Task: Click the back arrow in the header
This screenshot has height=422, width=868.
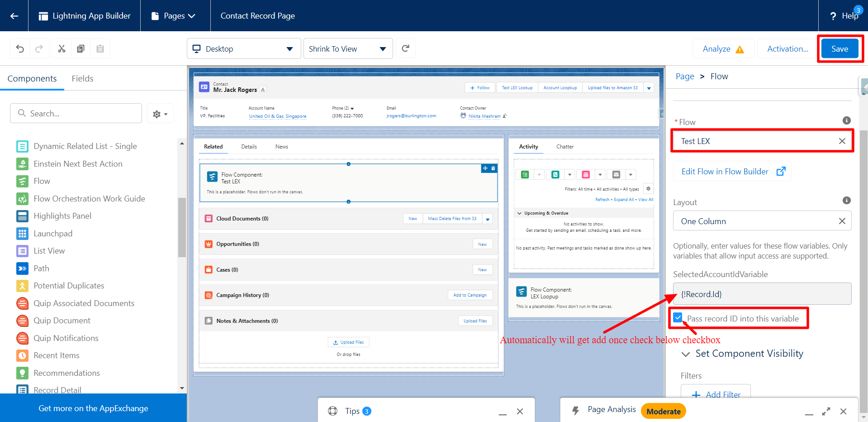Action: pyautogui.click(x=14, y=16)
